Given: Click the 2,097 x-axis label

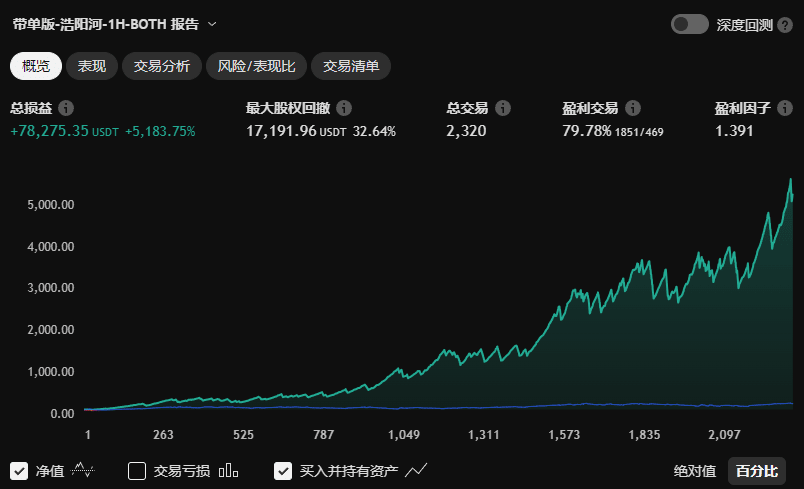Looking at the screenshot, I should 724,435.
